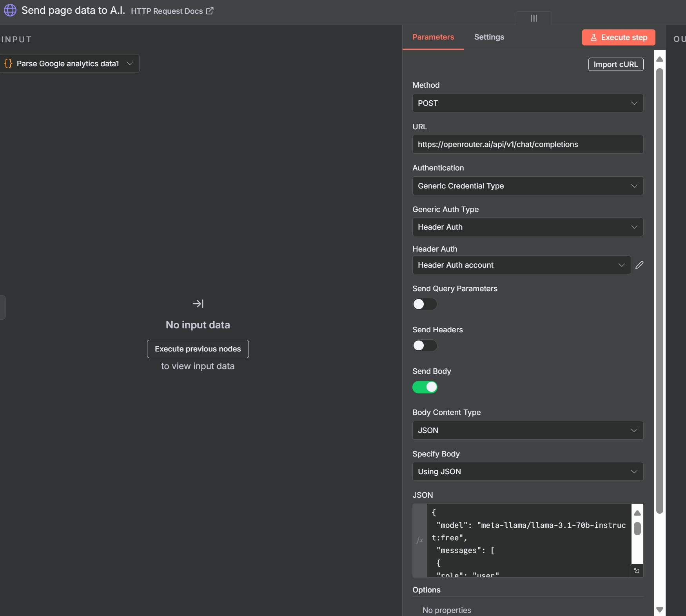Click the curly braces icon beside Parse Google analytics data1
Image resolution: width=686 pixels, height=616 pixels.
(x=8, y=63)
